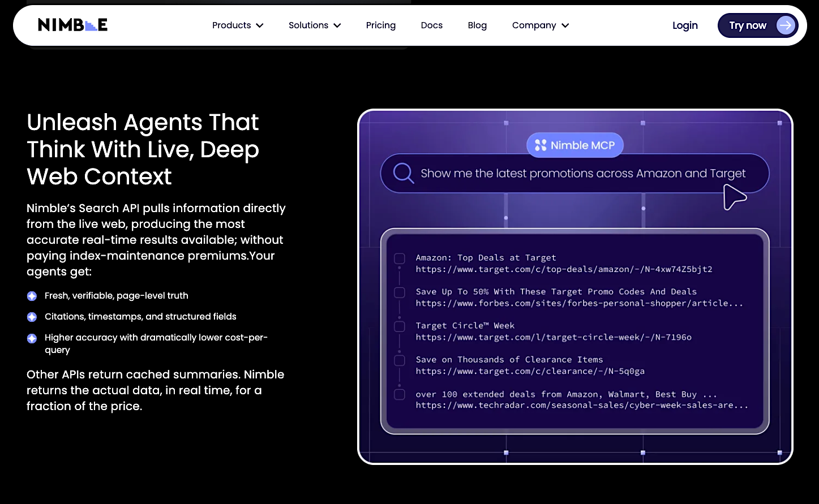Click the bullet icon beside 'Citations, timestamps, and structured fields'
The height and width of the screenshot is (504, 819).
[32, 317]
